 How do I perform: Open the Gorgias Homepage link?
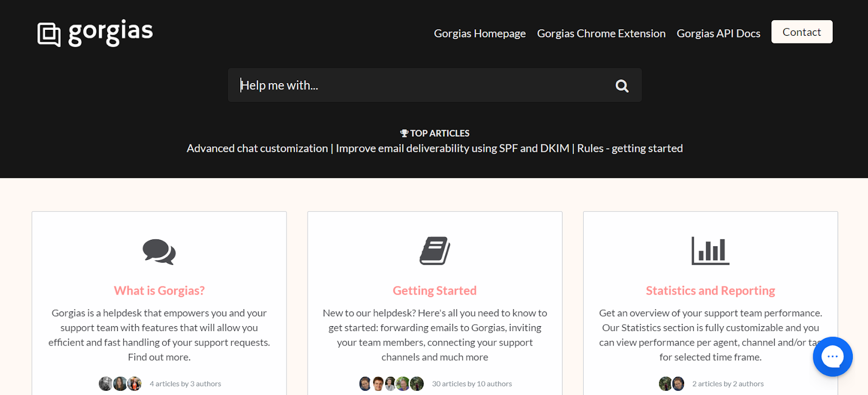[x=480, y=33]
